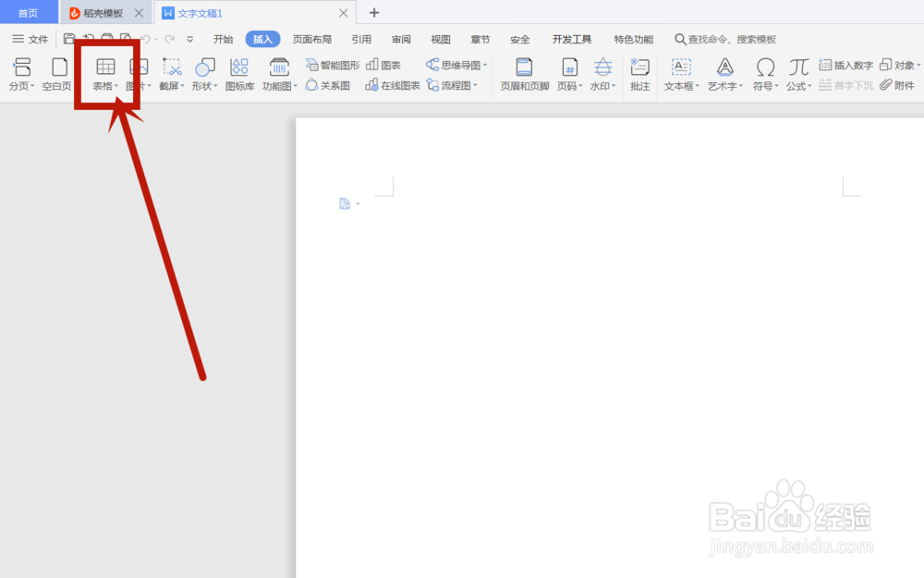Click the 查找命令 search box
Screen dimensions: 924x578
725,39
